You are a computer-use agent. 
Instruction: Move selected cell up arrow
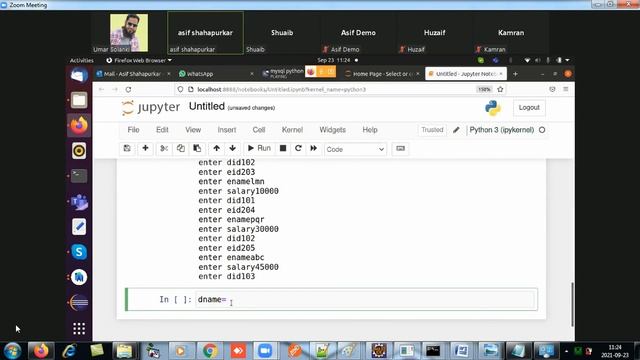coord(216,149)
